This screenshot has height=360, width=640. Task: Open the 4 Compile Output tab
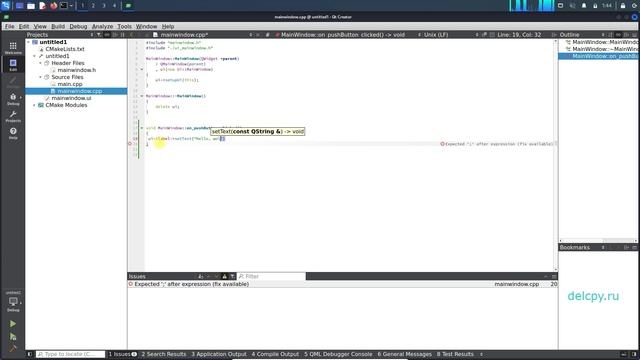[x=275, y=354]
